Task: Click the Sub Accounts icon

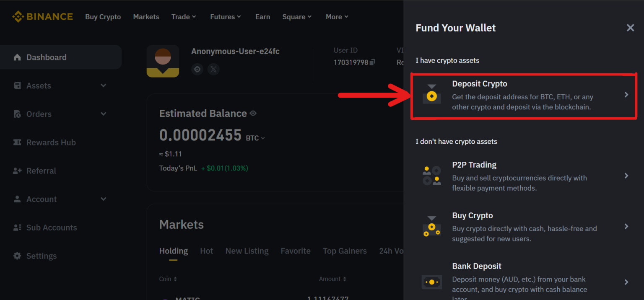Action: (x=17, y=227)
